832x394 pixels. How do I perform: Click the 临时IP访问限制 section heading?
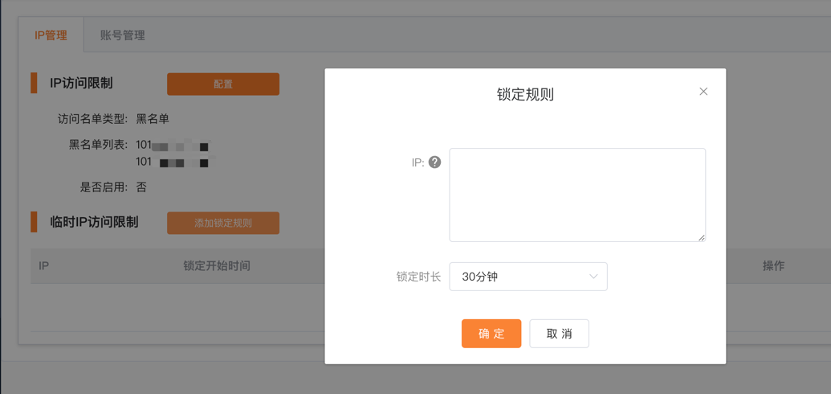pos(94,222)
